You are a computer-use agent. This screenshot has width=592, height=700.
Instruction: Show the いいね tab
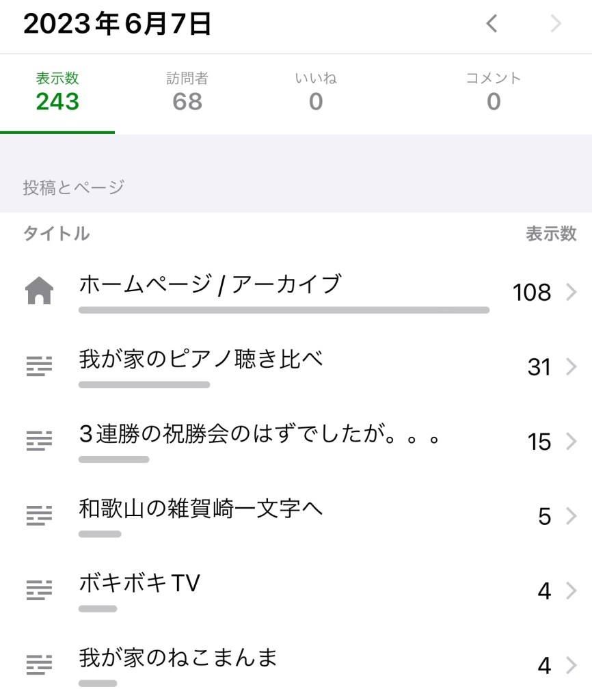tap(315, 92)
